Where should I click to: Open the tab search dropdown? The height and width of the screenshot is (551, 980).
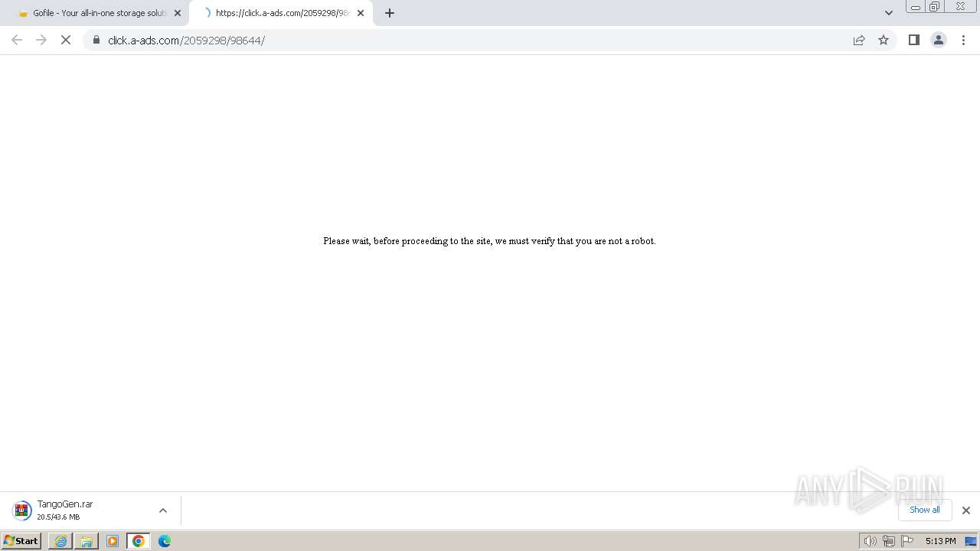[889, 13]
